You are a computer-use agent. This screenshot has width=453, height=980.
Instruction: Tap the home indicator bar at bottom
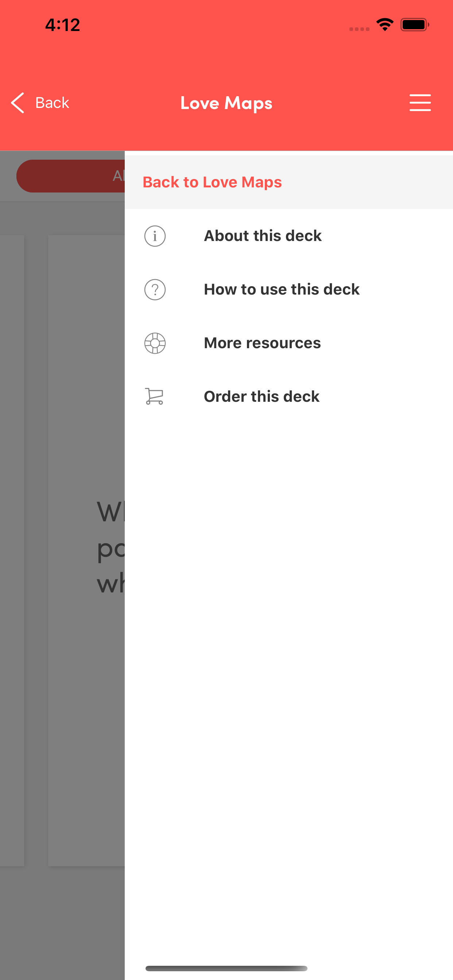click(226, 968)
